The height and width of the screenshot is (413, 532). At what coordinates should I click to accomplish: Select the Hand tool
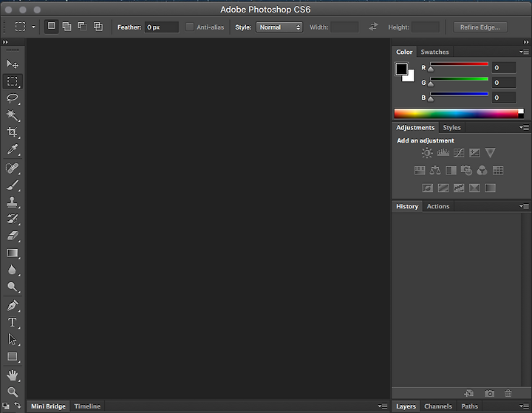click(x=13, y=375)
